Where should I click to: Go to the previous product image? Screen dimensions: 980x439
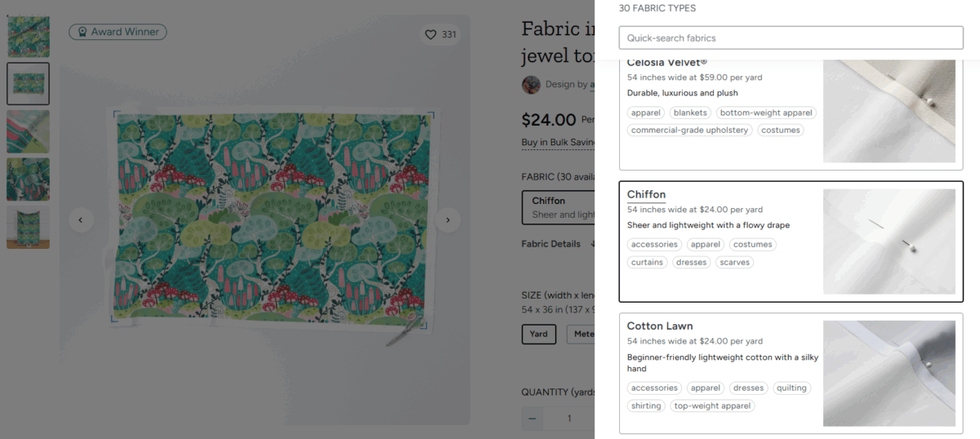[x=81, y=219]
